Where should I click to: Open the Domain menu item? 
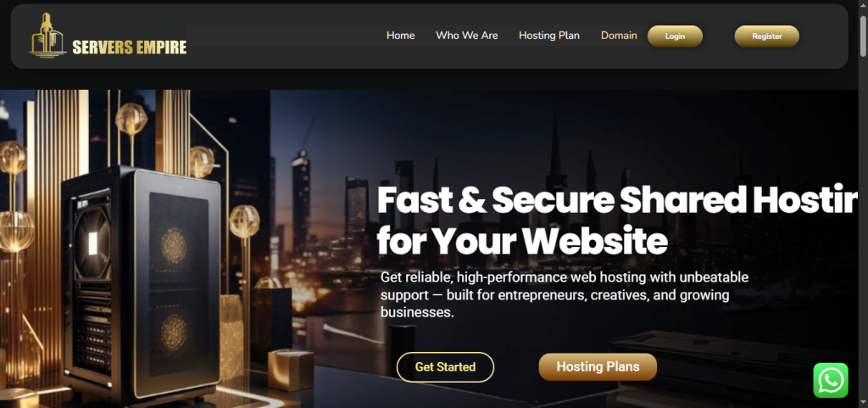pos(619,36)
